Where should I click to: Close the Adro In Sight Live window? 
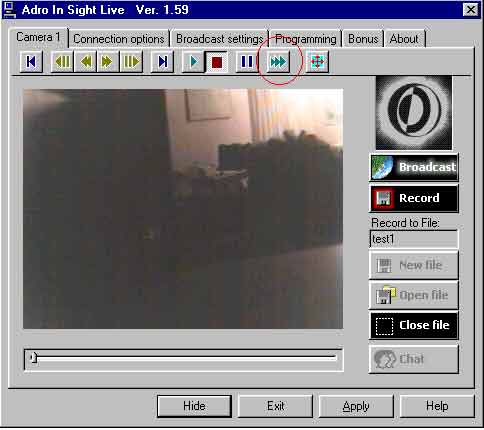pos(471,10)
